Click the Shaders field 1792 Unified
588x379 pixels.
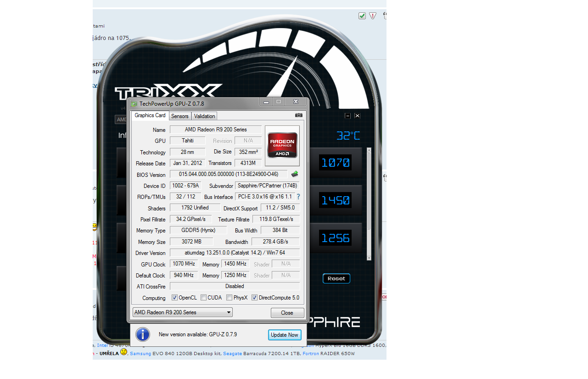[195, 208]
